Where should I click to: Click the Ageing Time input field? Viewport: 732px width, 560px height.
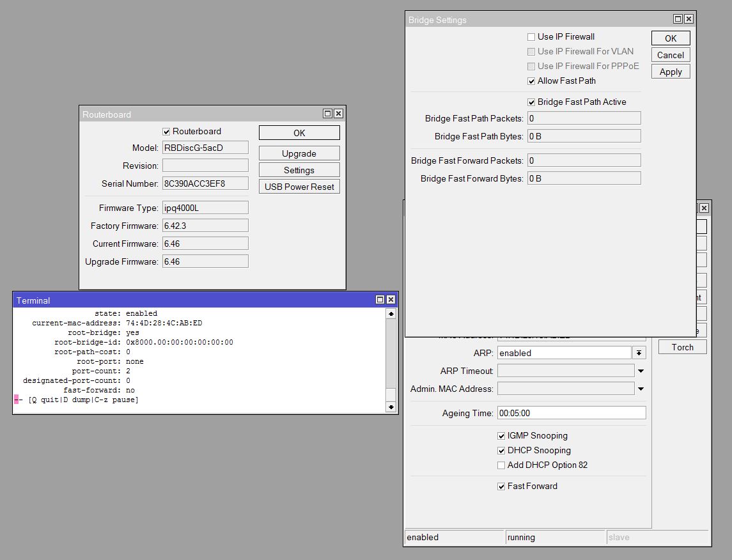click(x=571, y=413)
